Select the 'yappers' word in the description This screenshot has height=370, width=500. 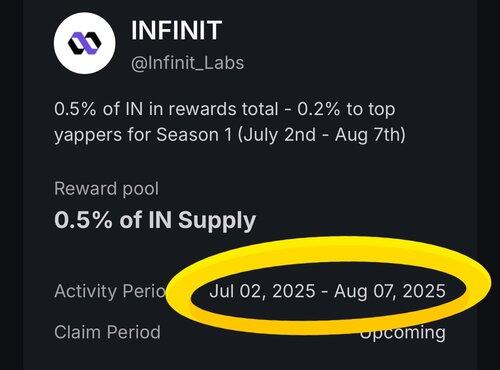click(88, 137)
